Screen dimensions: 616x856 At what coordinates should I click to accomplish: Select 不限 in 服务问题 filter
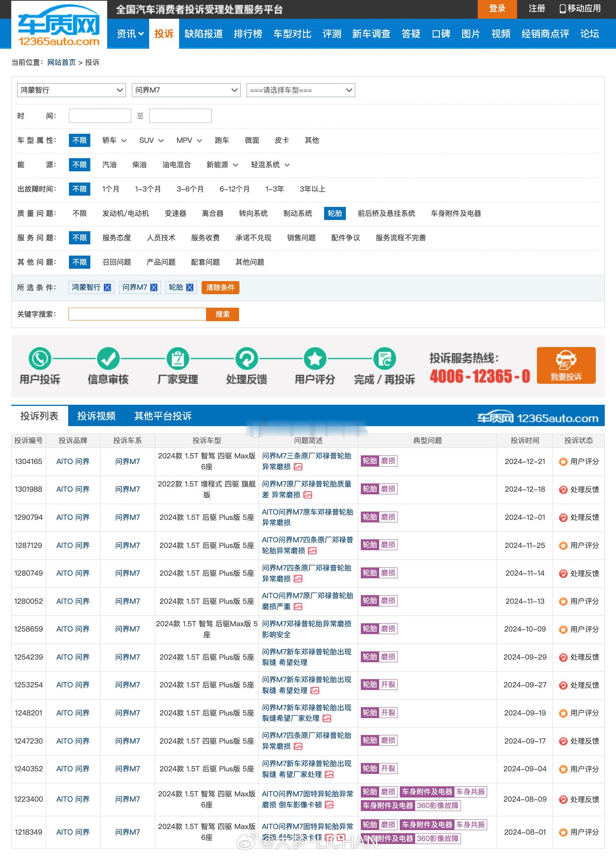[x=80, y=238]
